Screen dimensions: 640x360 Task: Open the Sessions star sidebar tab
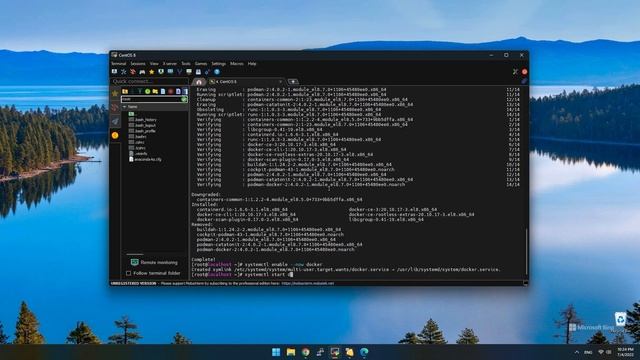coord(115,93)
